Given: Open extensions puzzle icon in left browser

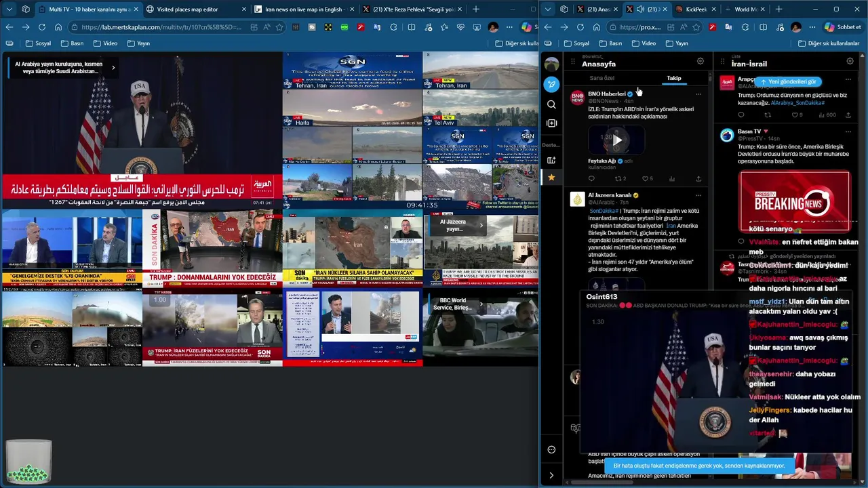Looking at the screenshot, I should click(x=394, y=27).
